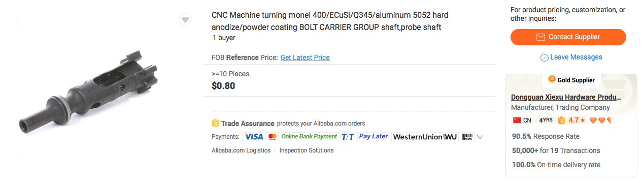Click the Visa payment icon
The height and width of the screenshot is (183, 644).
(x=253, y=137)
